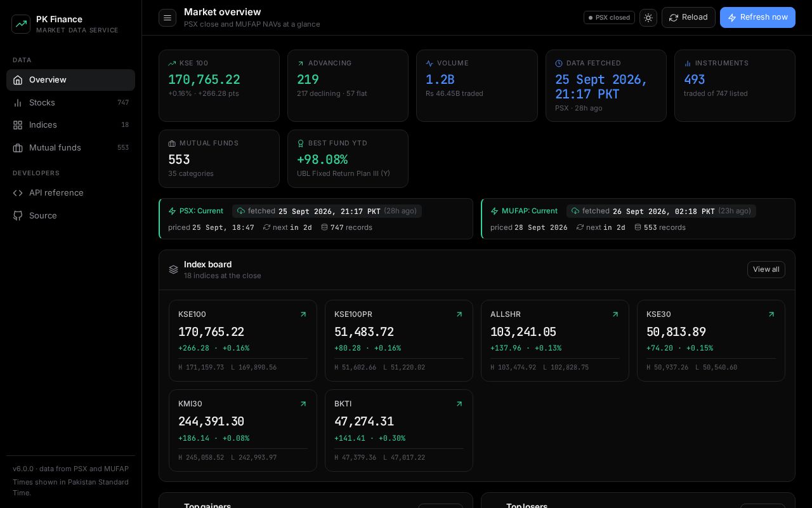Select the KMI30 value 244,391.30
This screenshot has height=508, width=812.
(x=211, y=422)
